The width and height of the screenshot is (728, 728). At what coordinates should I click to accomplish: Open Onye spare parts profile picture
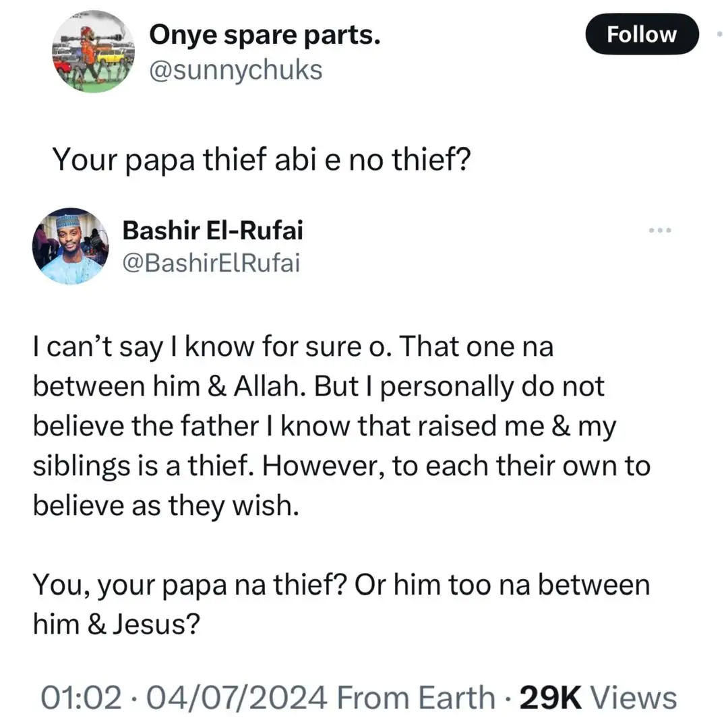coord(94,53)
